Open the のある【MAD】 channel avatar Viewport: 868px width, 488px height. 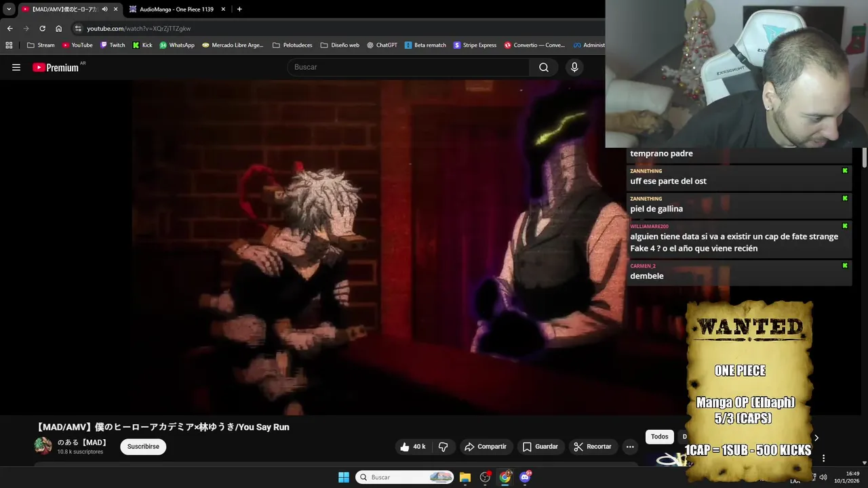(43, 446)
